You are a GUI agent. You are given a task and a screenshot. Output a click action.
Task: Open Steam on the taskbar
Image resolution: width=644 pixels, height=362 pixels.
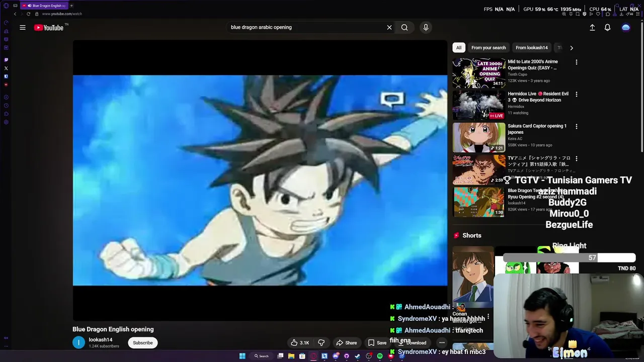pos(358,356)
